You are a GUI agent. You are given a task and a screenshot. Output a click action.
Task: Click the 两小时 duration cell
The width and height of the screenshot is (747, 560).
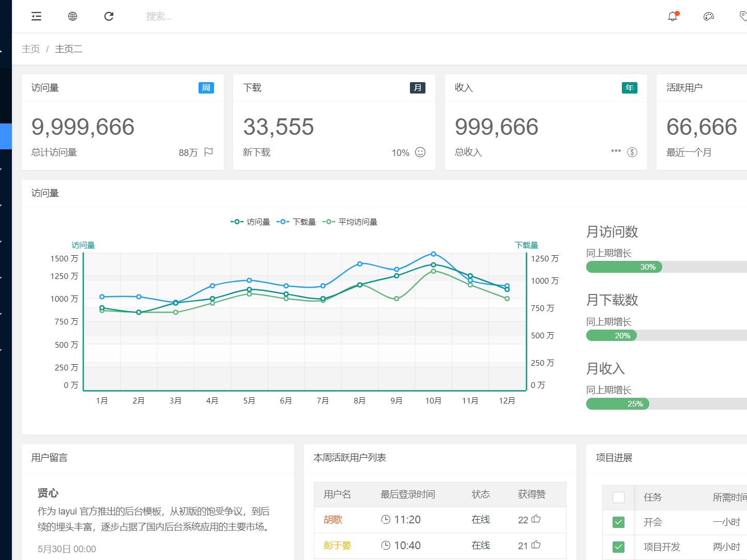click(727, 547)
